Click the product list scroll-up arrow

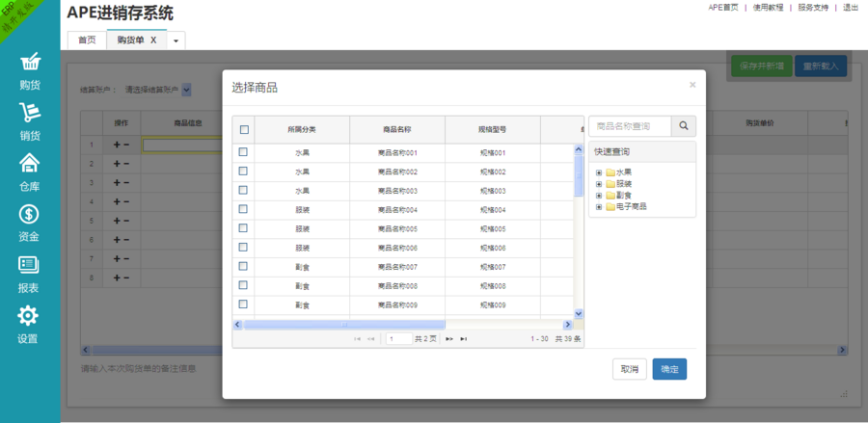coord(579,149)
